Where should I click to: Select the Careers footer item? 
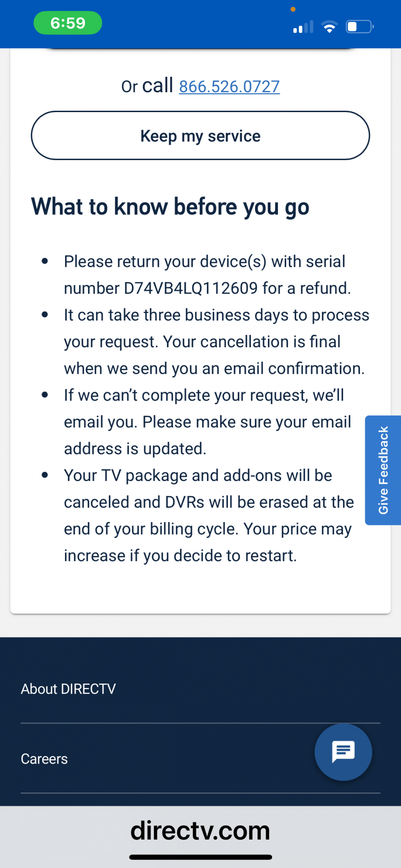[44, 759]
